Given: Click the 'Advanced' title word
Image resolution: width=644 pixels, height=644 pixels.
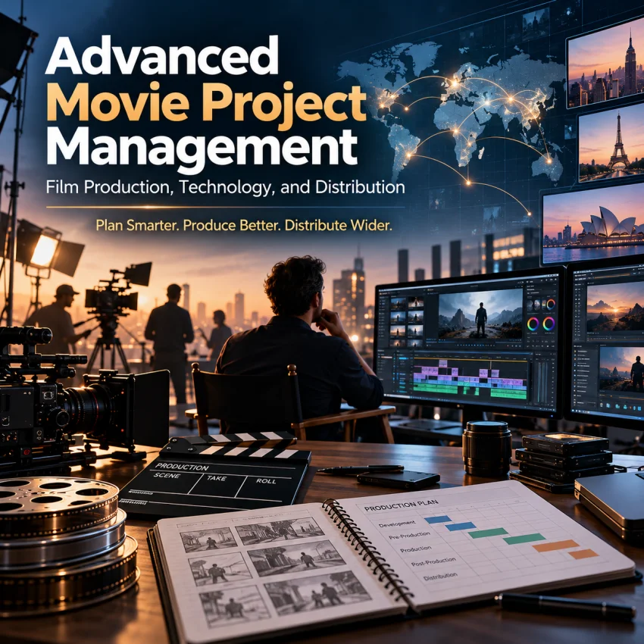Looking at the screenshot, I should pyautogui.click(x=162, y=56).
